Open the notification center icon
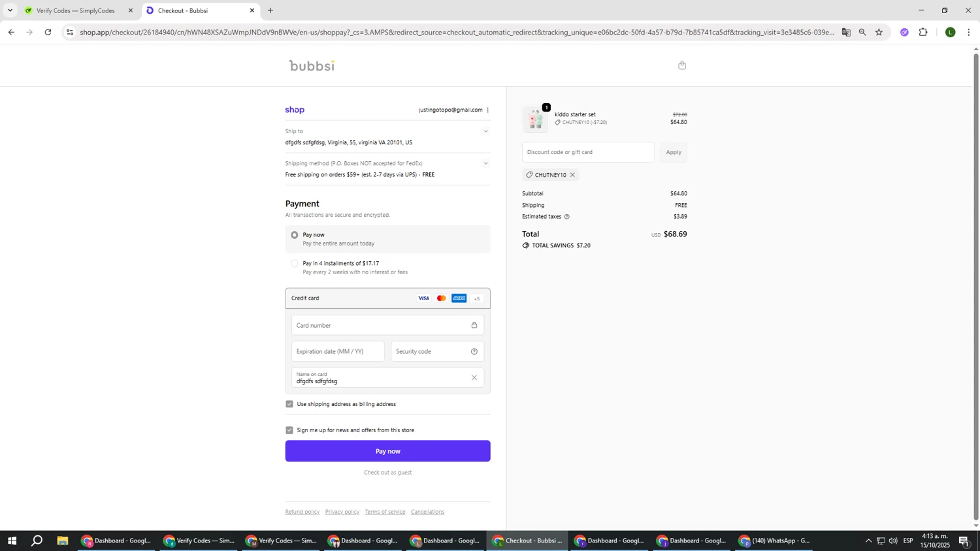 (x=964, y=541)
